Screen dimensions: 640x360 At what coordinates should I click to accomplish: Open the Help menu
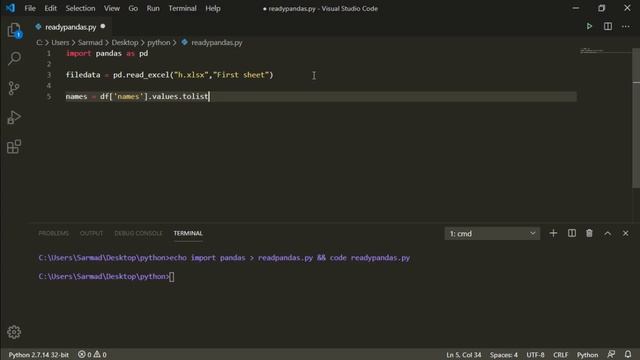click(x=213, y=8)
